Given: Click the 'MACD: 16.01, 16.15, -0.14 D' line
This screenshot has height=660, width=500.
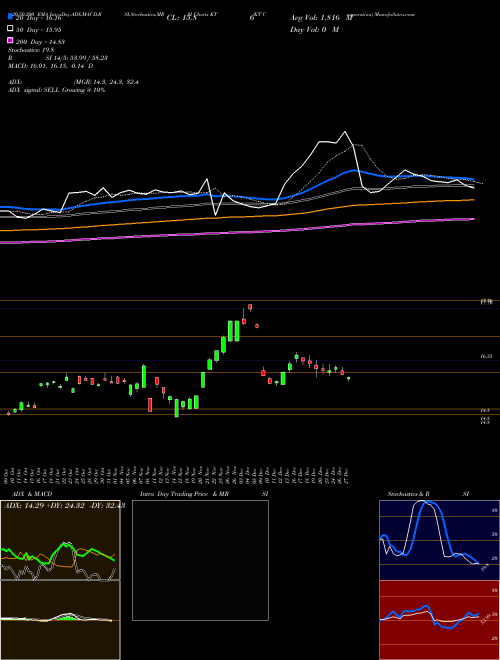Looking at the screenshot, I should (51, 66).
